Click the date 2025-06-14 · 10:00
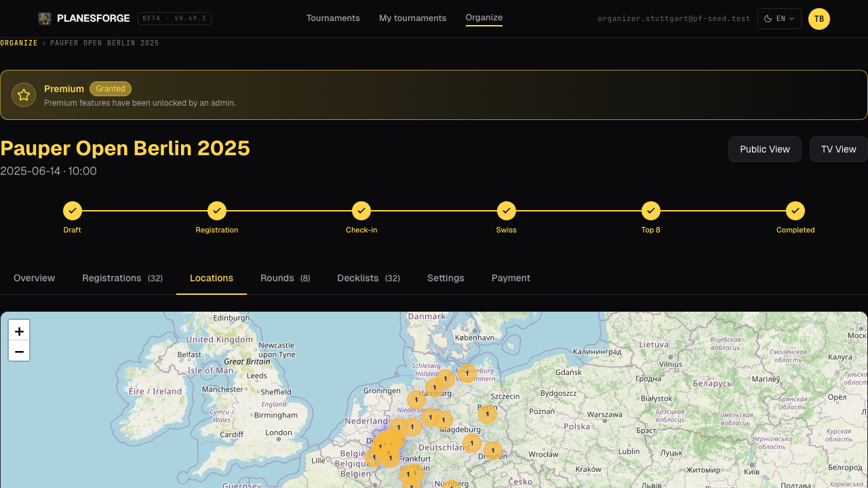868x488 pixels. 49,171
